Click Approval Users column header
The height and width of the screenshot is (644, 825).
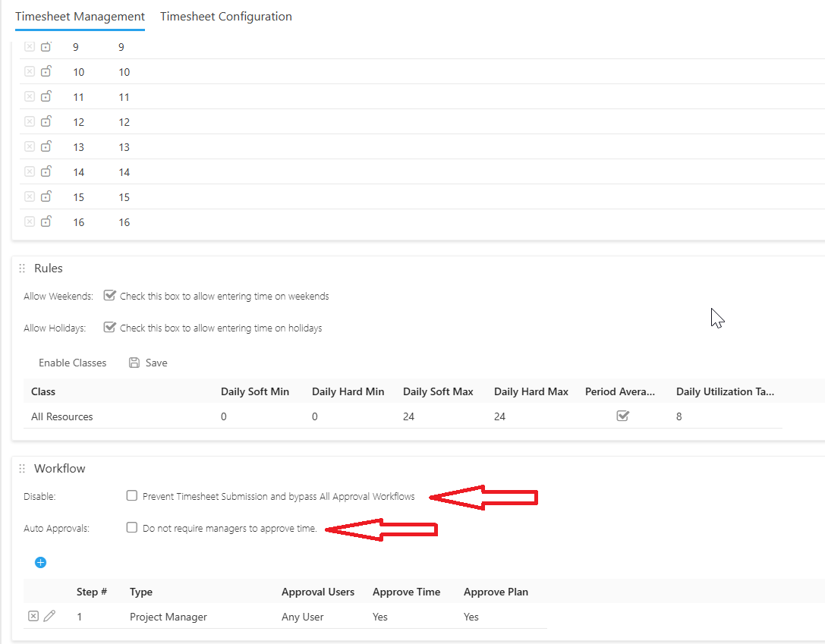318,592
